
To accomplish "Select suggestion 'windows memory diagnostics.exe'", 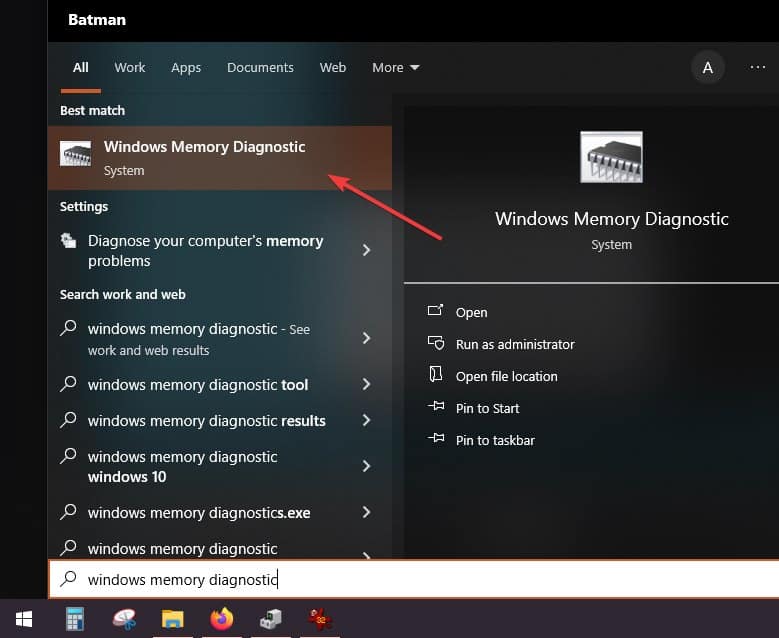I will (220, 512).
